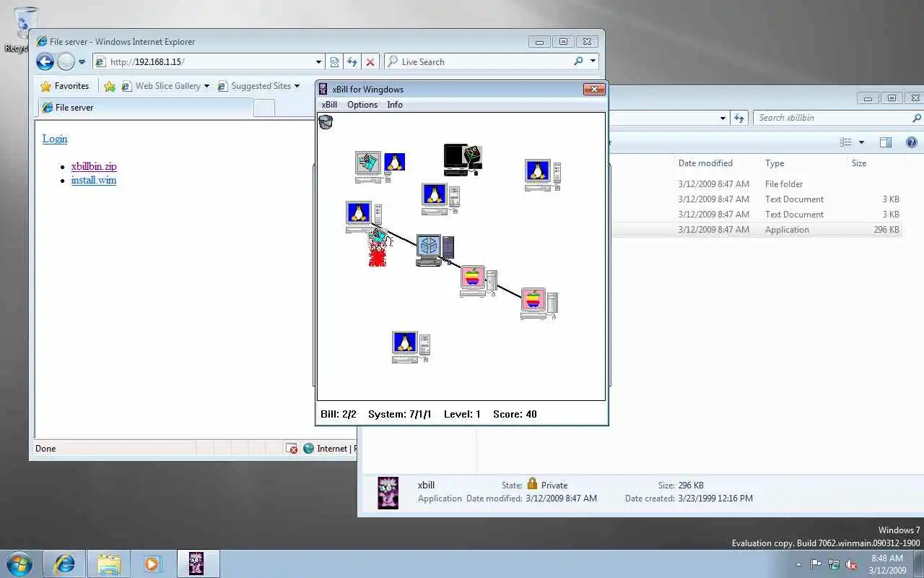Click the Add to Favorites Bar star icon

click(x=110, y=86)
